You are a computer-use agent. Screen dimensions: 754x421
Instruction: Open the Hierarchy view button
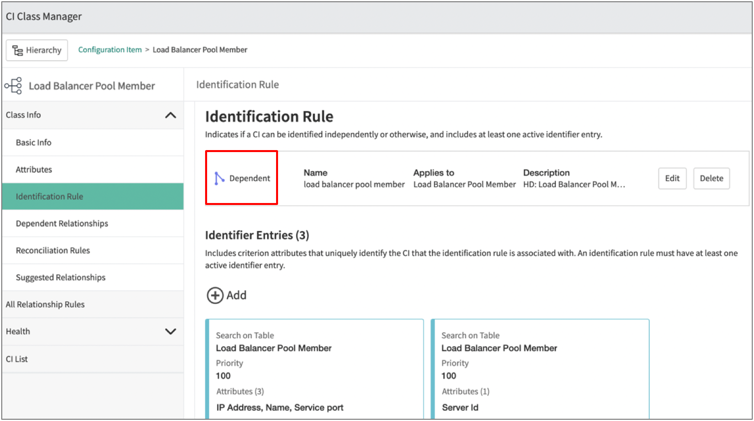[37, 50]
